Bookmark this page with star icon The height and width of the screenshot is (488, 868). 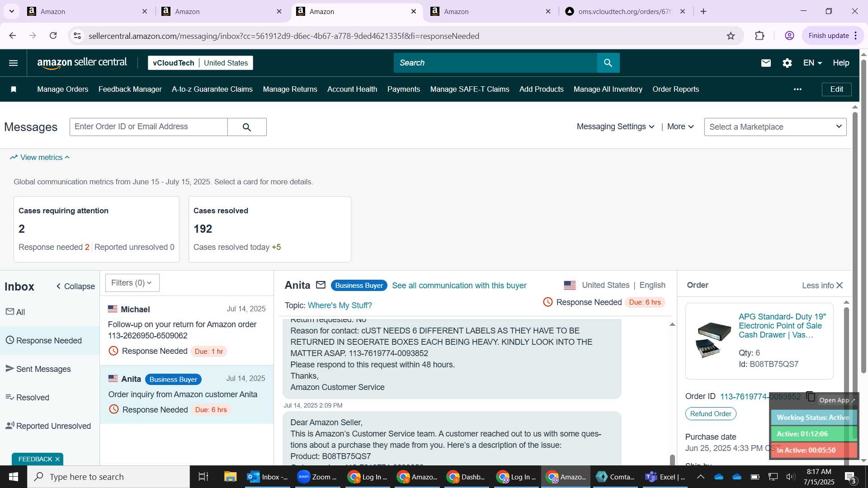731,36
